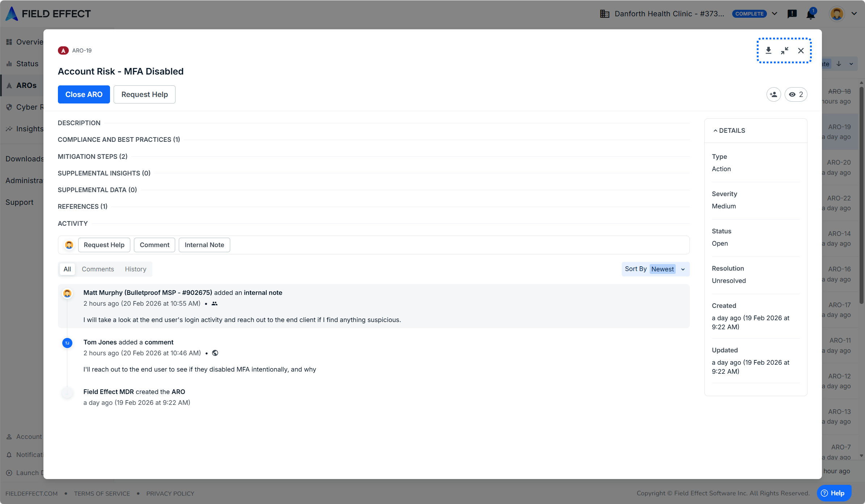Click the Help bubble at bottom right
This screenshot has width=865, height=504.
point(834,493)
